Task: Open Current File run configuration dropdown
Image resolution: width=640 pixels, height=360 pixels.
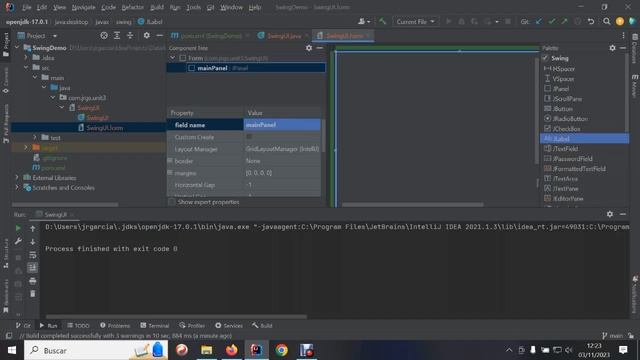Action: click(x=416, y=22)
